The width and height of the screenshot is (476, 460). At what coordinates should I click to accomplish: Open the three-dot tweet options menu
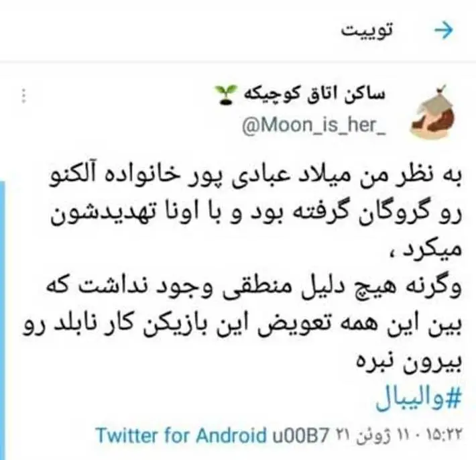pos(24,96)
